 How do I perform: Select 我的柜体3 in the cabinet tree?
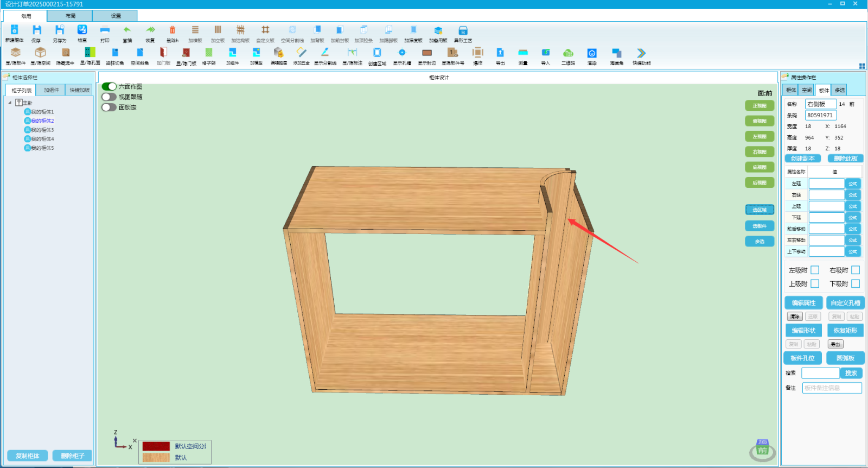(x=42, y=130)
